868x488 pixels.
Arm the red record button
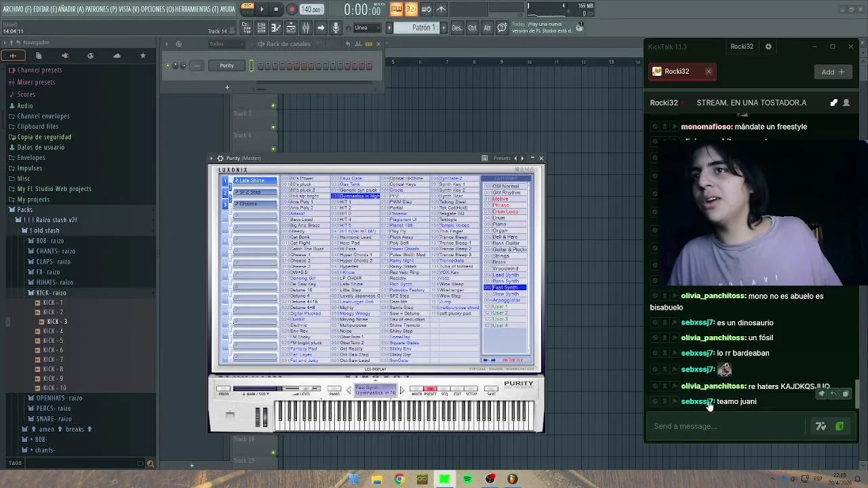(x=292, y=9)
